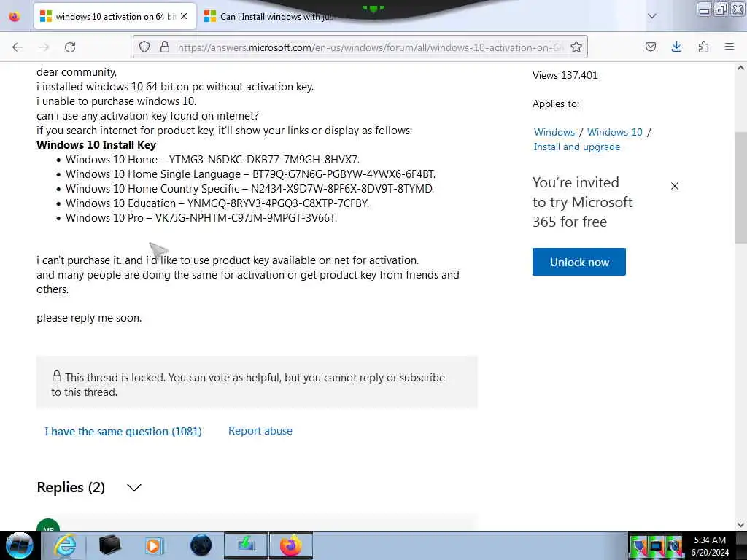The height and width of the screenshot is (560, 747).
Task: Open the green arrow taskbar application
Action: tap(246, 545)
